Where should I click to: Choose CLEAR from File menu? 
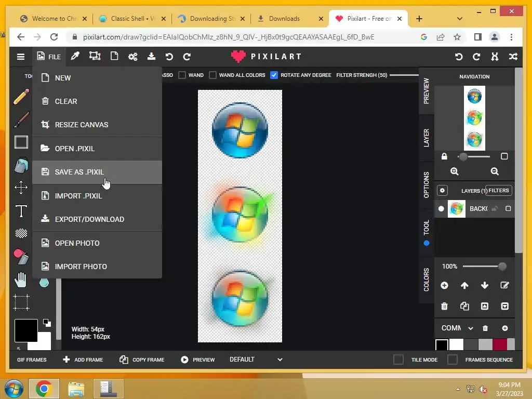[97, 101]
